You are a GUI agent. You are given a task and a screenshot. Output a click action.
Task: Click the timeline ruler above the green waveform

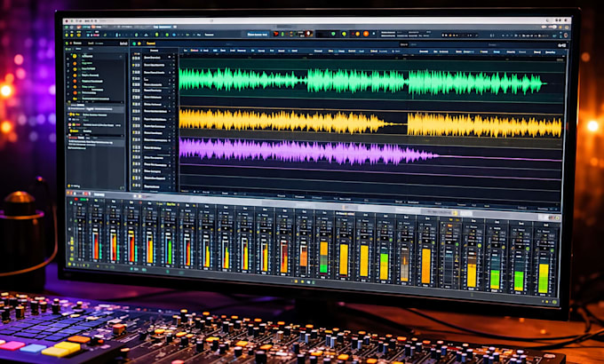371,57
